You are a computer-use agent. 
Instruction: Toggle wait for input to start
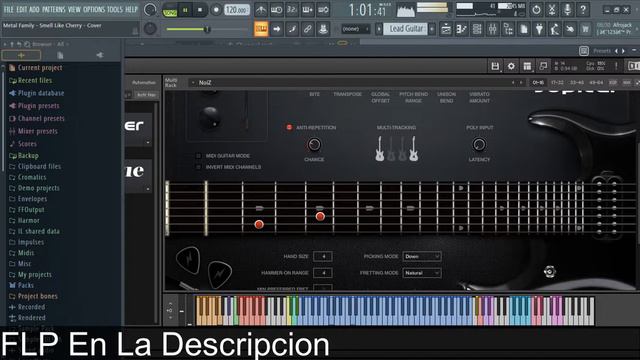pos(276,10)
